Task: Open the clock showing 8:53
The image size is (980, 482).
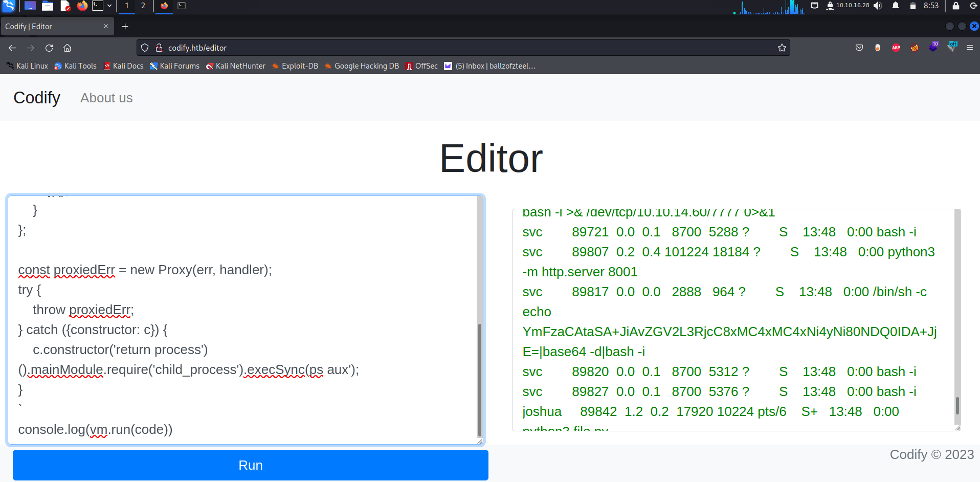Action: 931,6
